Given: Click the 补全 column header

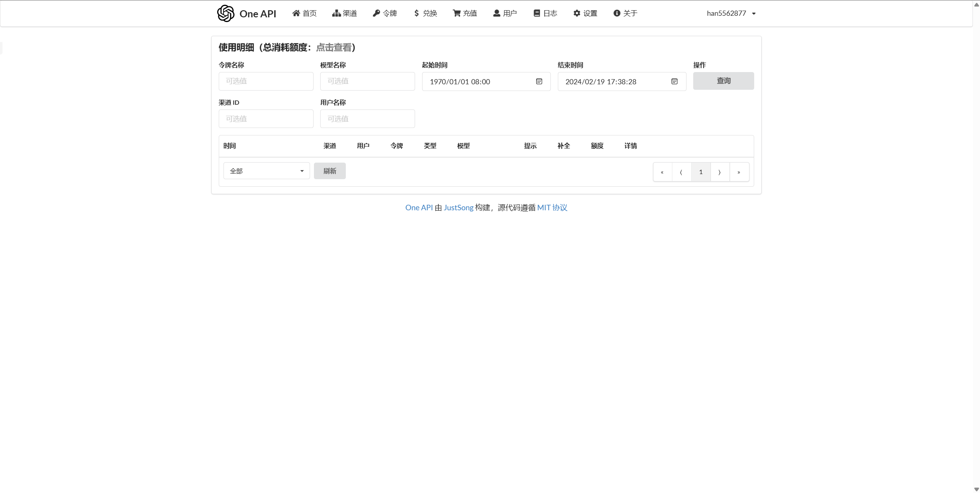Looking at the screenshot, I should pos(564,146).
